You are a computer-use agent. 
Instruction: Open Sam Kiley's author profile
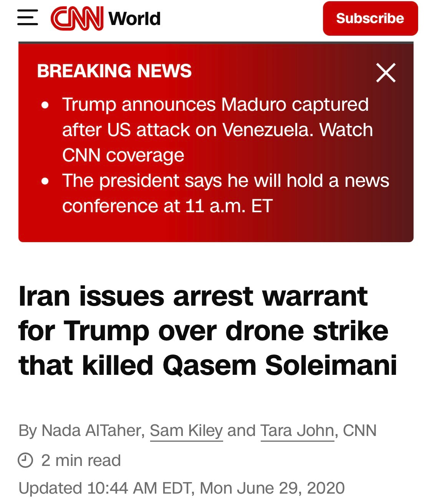tap(186, 431)
